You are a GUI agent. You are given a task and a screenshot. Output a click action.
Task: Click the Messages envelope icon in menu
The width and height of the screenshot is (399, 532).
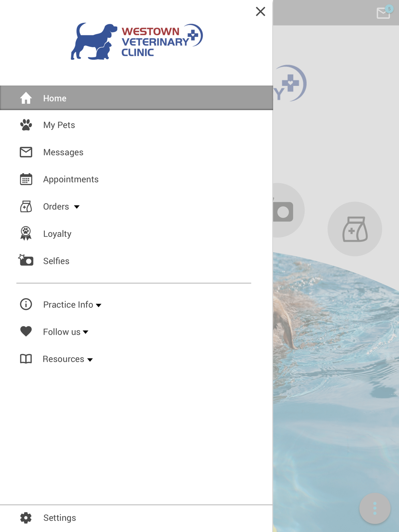[26, 152]
